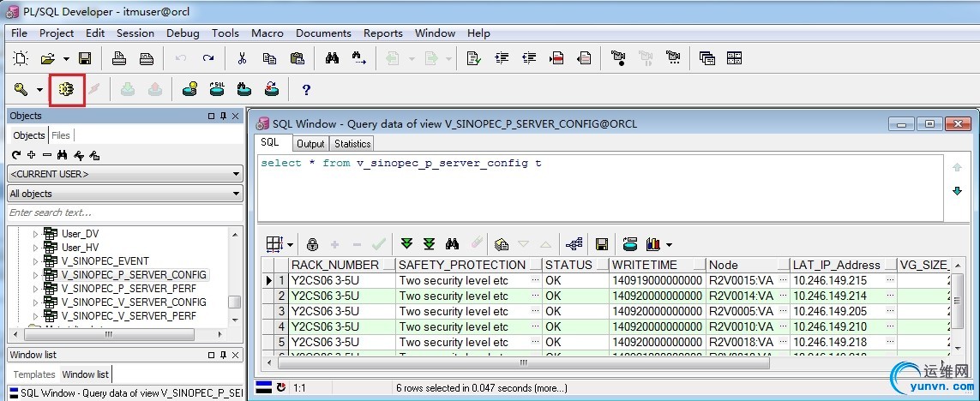Click the Lock results padlock icon
Image resolution: width=980 pixels, height=401 pixels.
tap(312, 244)
